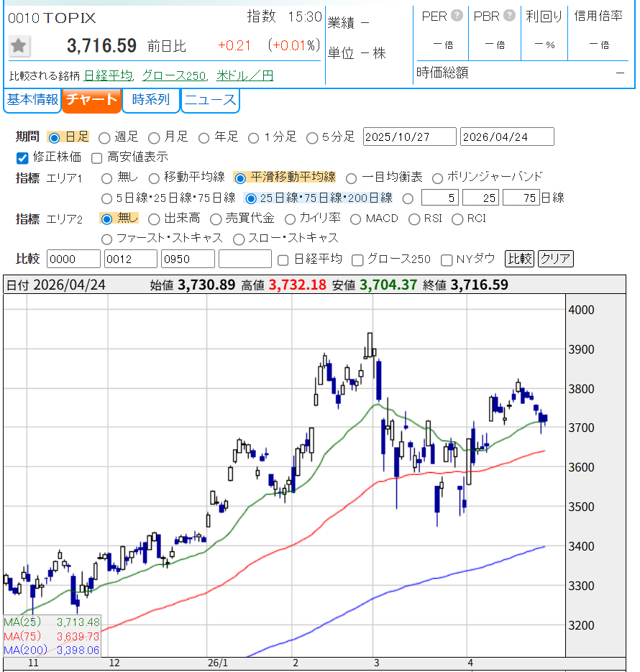This screenshot has height=672, width=640.
Task: Open the PBR help question mark
Action: [x=509, y=16]
